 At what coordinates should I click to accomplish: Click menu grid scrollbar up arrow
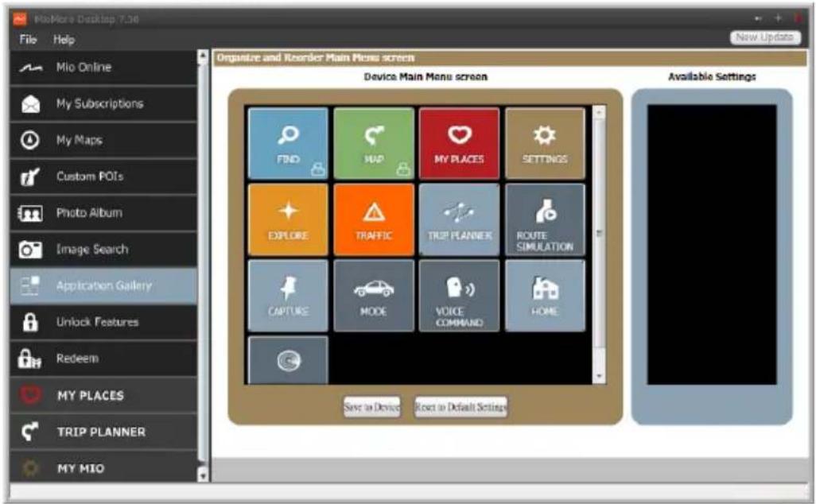tap(599, 112)
